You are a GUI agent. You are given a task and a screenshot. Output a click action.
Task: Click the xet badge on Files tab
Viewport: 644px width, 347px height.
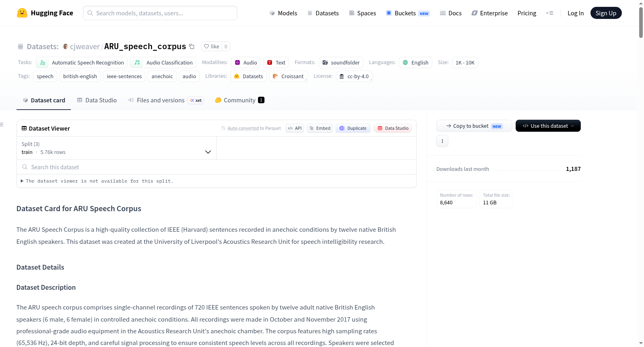(x=196, y=100)
